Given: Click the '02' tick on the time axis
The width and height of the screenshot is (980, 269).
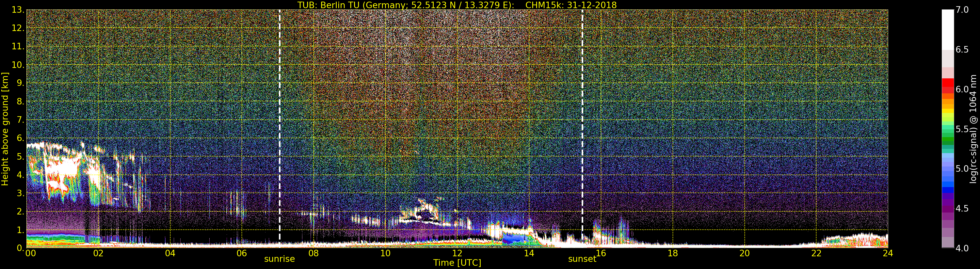Looking at the screenshot, I should [98, 253].
